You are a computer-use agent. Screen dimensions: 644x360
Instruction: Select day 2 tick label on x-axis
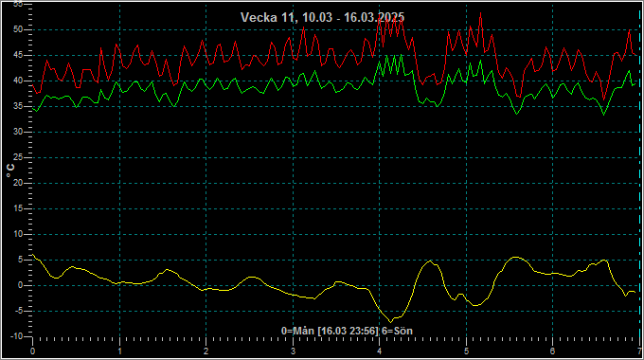point(206,351)
